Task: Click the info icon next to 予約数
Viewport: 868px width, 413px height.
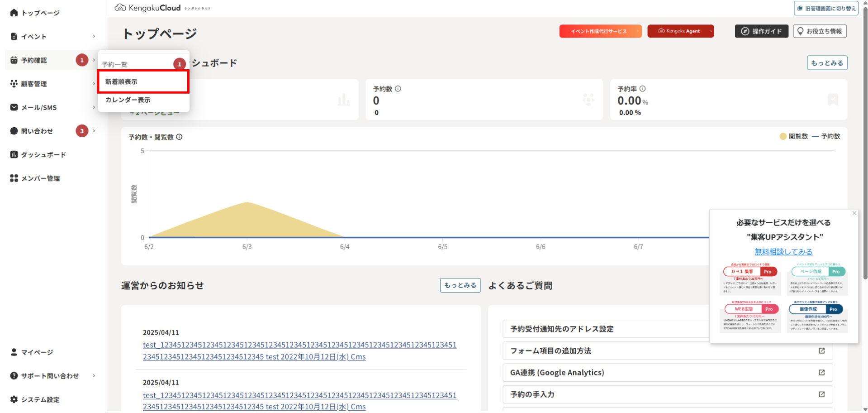Action: (398, 89)
